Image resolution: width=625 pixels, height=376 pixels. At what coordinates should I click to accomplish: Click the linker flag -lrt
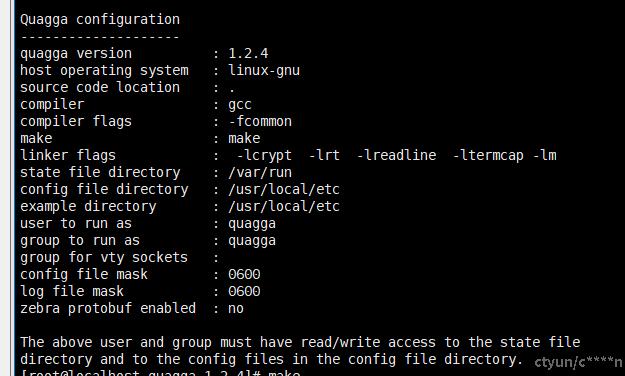[324, 155]
